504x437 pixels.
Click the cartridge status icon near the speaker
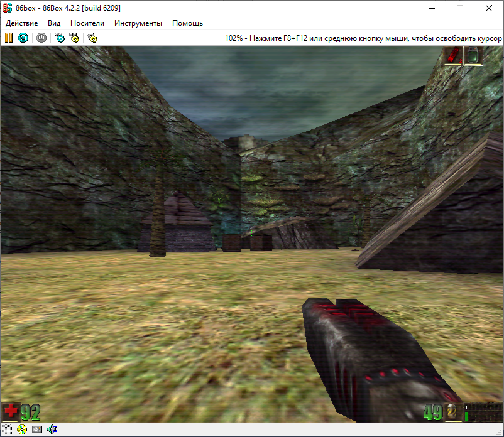pos(36,429)
